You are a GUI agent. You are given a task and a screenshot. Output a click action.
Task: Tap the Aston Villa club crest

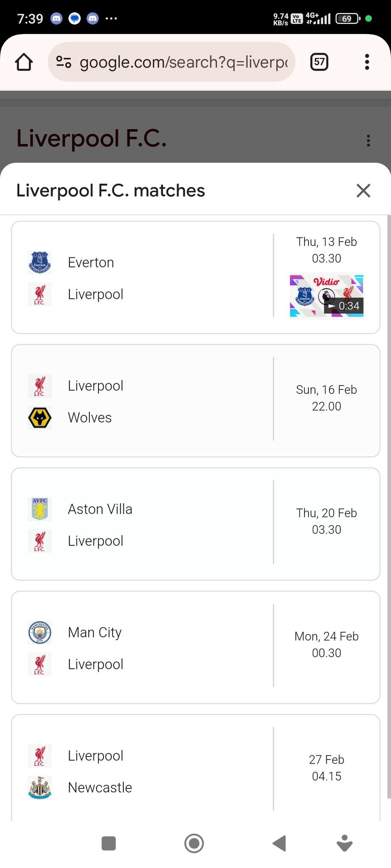click(40, 509)
